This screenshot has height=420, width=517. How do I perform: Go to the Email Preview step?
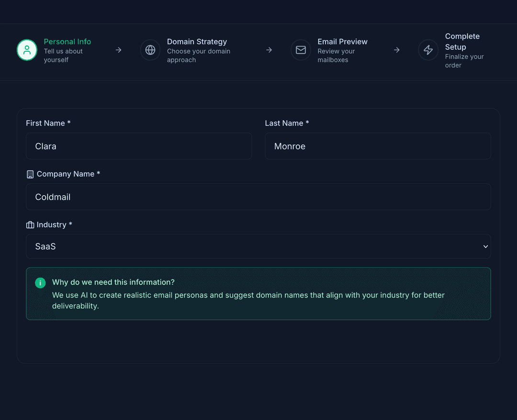point(342,42)
